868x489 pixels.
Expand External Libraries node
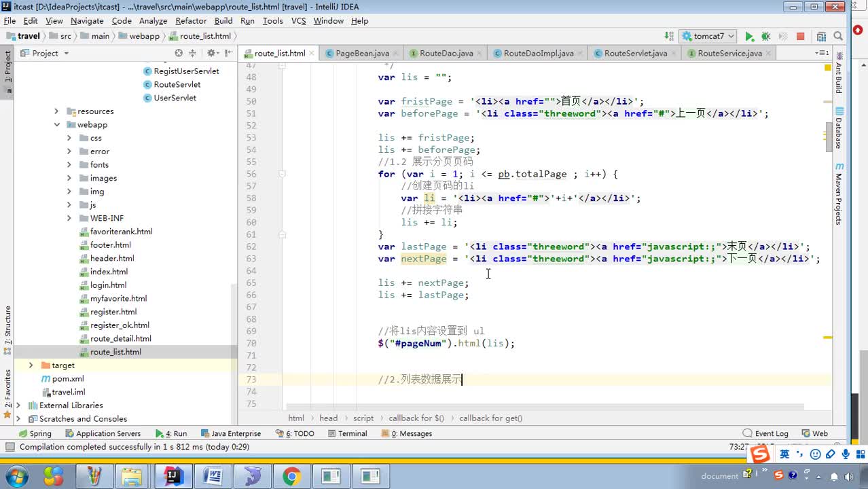[x=18, y=405]
